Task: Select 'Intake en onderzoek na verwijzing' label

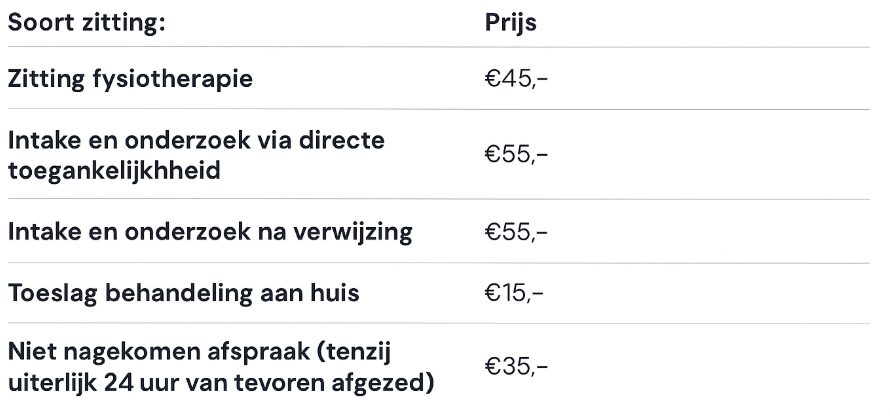Action: point(210,232)
